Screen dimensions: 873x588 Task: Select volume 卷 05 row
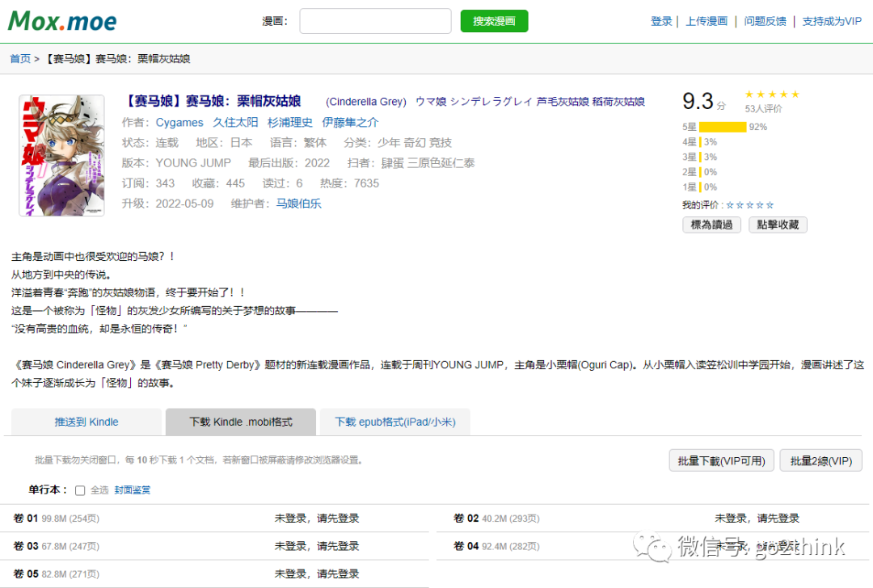click(214, 574)
